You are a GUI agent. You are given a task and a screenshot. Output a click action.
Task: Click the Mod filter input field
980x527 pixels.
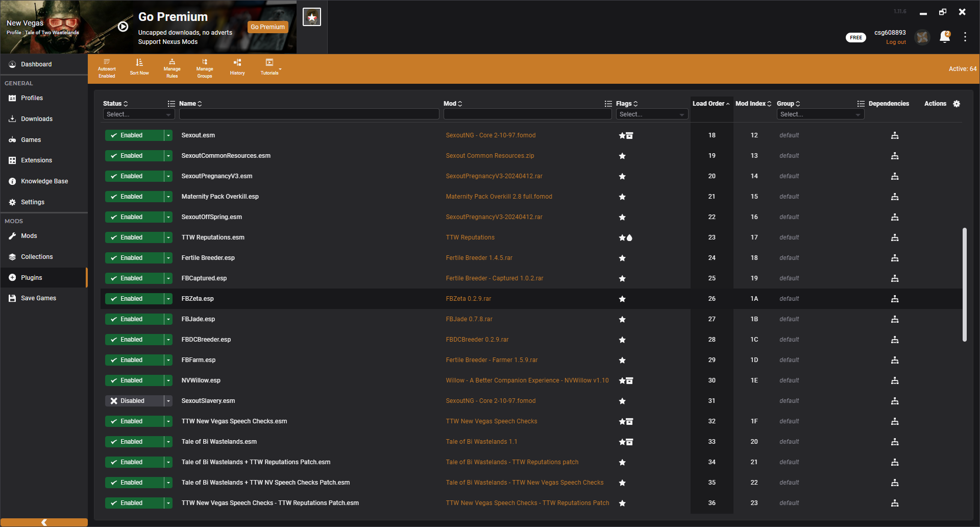pos(528,114)
